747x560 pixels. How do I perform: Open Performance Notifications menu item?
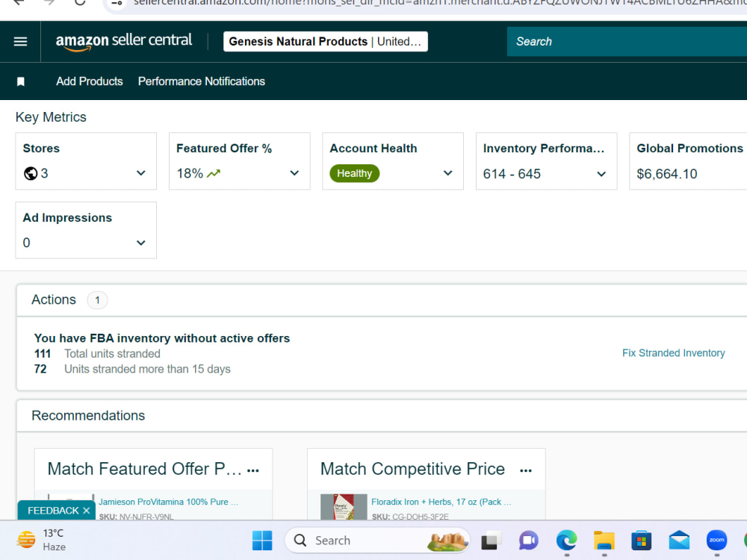[x=202, y=81]
